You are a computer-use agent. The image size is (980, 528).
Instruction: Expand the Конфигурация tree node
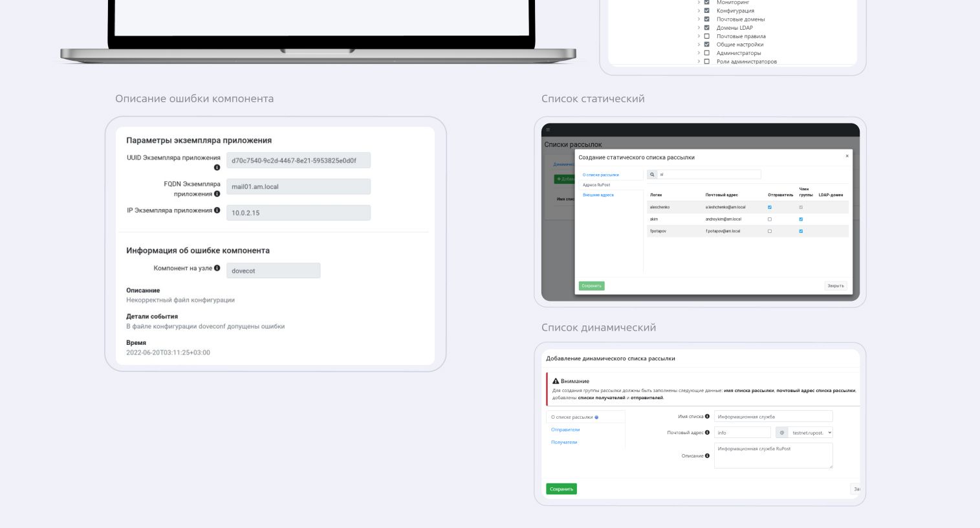click(x=699, y=11)
